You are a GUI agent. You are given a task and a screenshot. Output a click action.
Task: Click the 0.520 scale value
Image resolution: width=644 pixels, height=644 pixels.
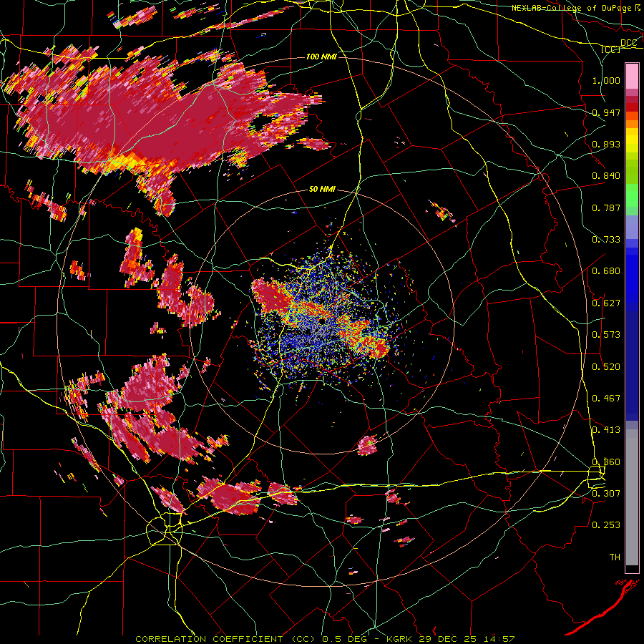tap(606, 367)
